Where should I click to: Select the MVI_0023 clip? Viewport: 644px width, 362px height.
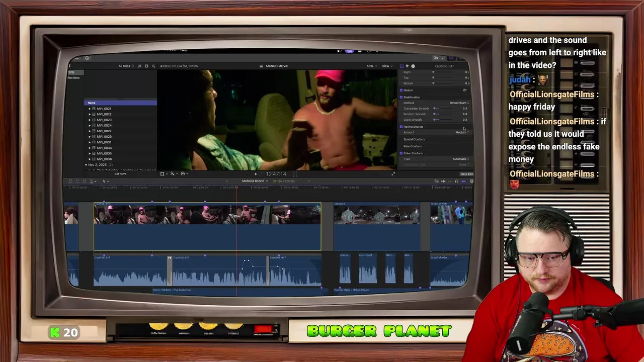click(x=104, y=120)
